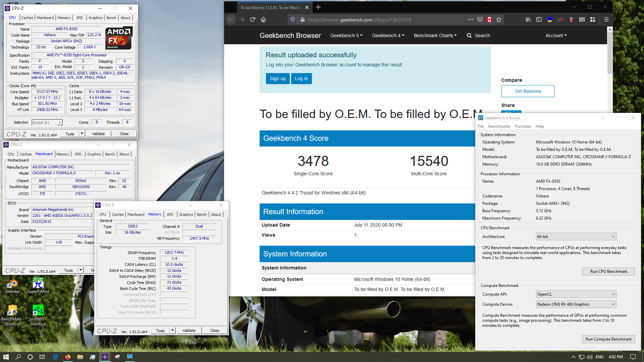
Task: Open Task View in taskbar
Action: tap(42, 357)
